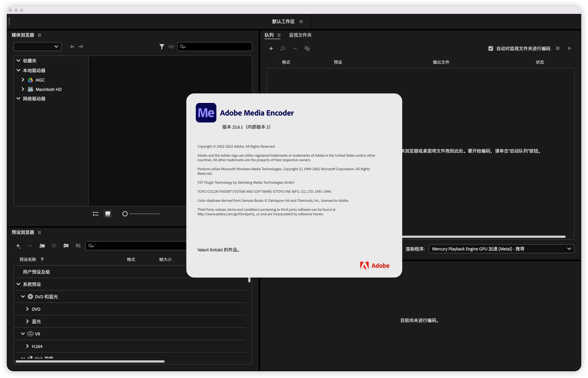Click the start queue play button

[570, 48]
